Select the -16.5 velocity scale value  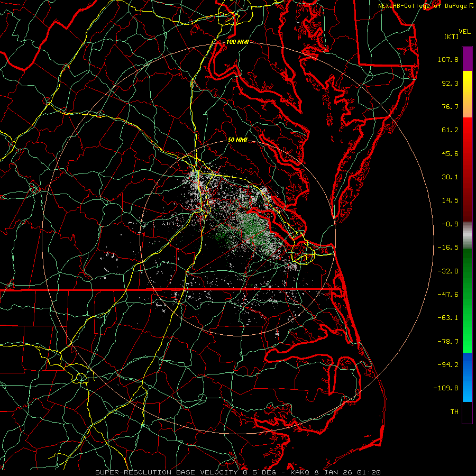tap(448, 248)
